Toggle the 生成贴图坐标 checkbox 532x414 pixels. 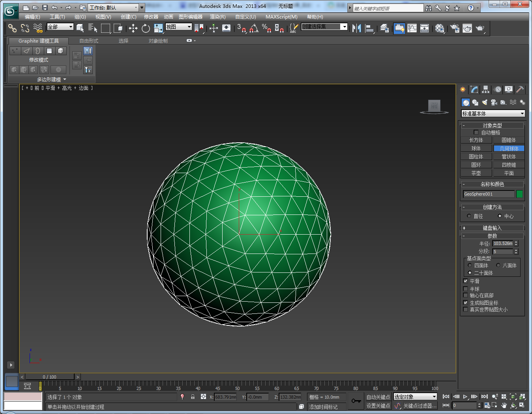465,303
